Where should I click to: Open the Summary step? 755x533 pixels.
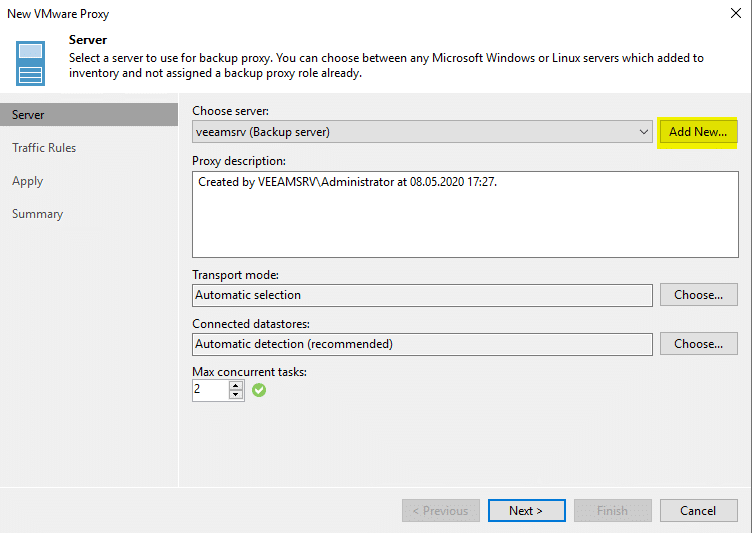(38, 214)
